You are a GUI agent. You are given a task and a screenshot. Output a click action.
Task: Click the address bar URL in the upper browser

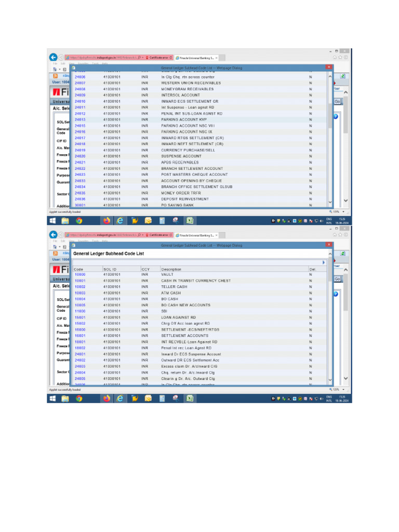(103, 58)
